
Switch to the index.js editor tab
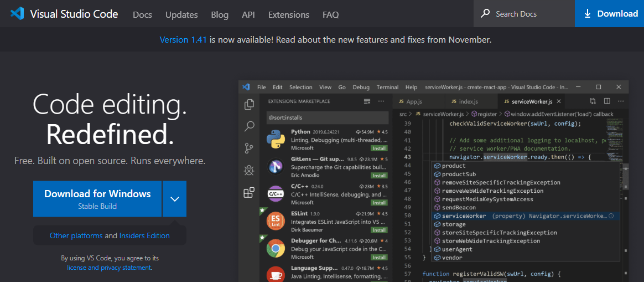click(468, 102)
